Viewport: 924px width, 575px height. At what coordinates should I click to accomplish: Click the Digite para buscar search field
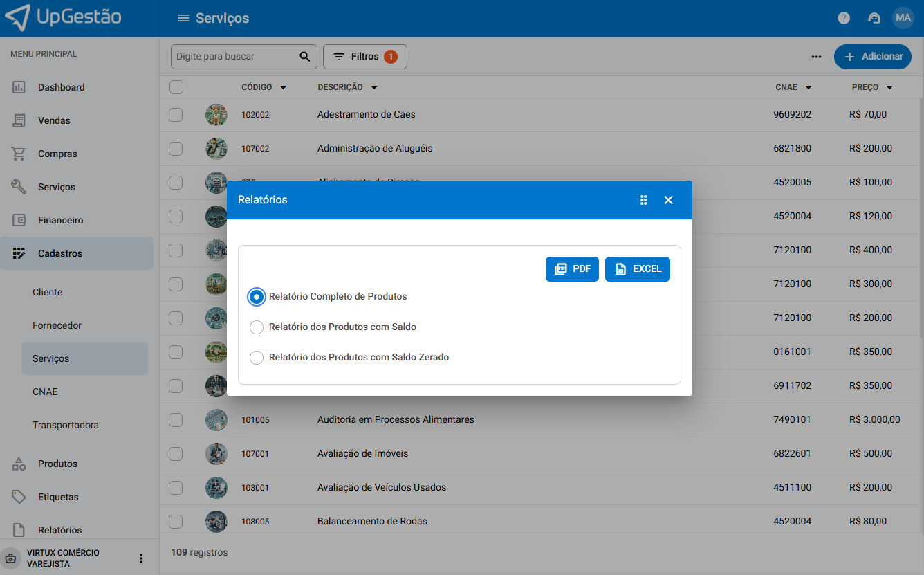235,57
